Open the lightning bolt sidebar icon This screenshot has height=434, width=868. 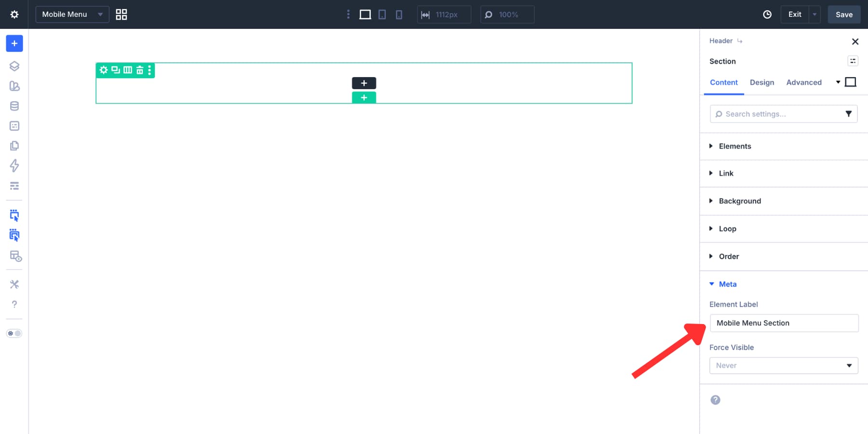click(14, 166)
